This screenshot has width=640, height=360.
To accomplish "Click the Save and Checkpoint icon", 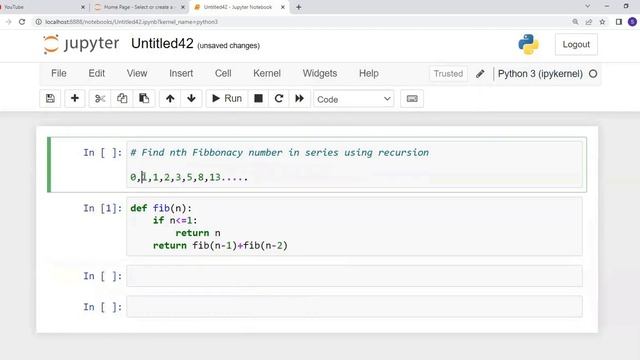I will [x=50, y=98].
